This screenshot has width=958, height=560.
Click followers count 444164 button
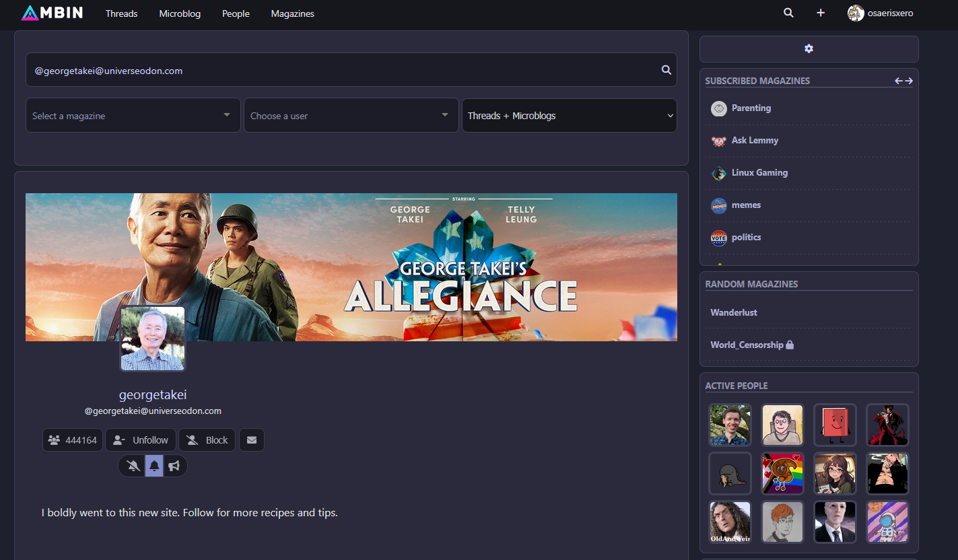(x=73, y=440)
